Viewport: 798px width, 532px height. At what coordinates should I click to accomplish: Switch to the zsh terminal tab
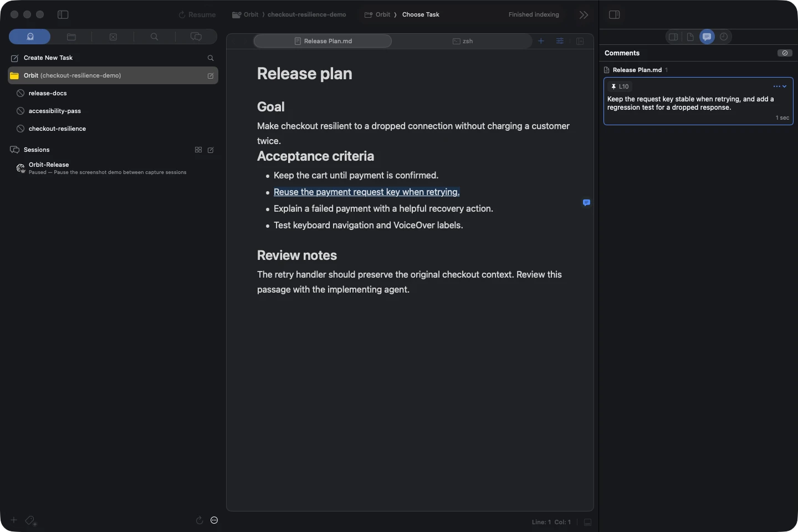(x=463, y=41)
